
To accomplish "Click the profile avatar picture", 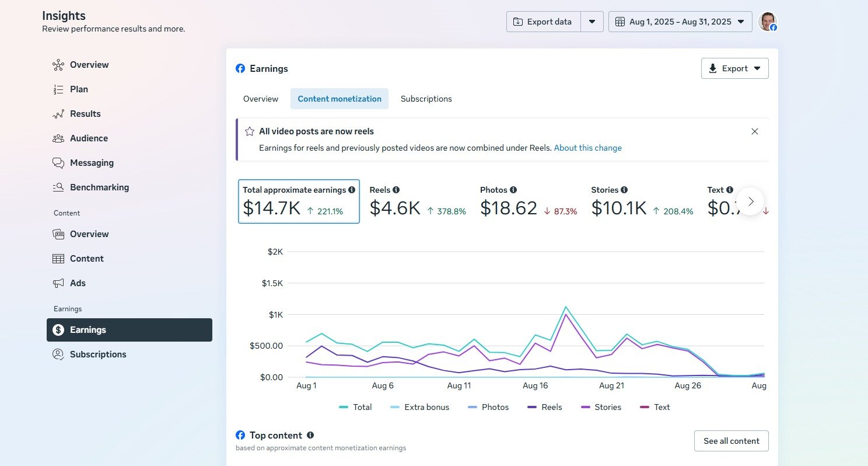I will (768, 22).
